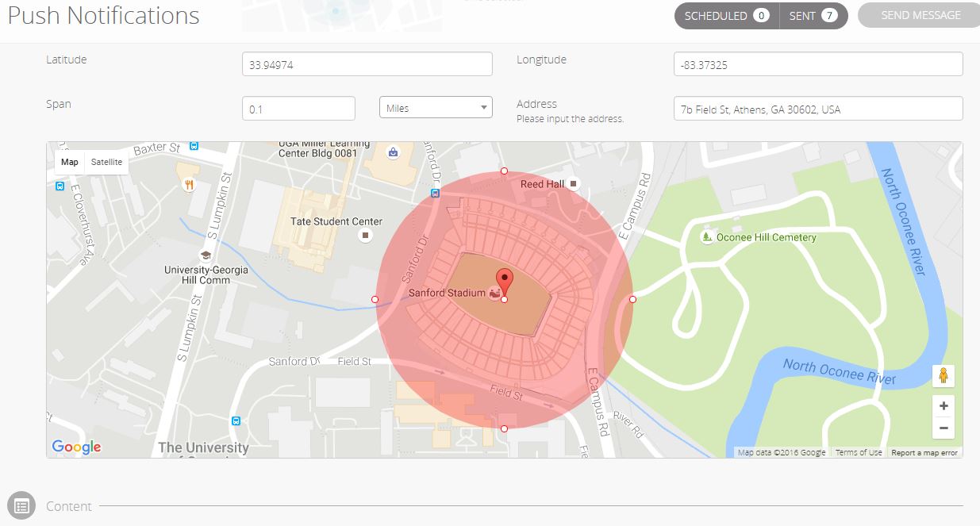Zoom out on the map
The height and width of the screenshot is (526, 980).
click(x=943, y=428)
